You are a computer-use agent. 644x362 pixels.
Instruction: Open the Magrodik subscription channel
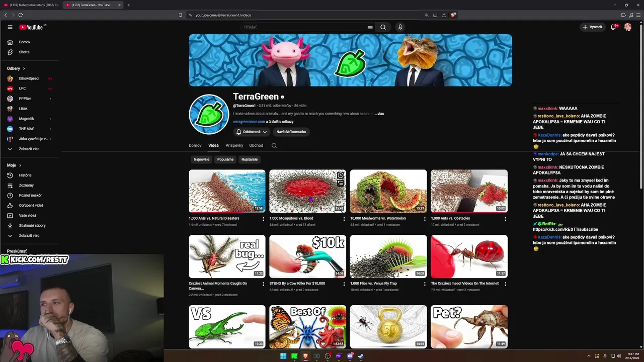pos(30,119)
